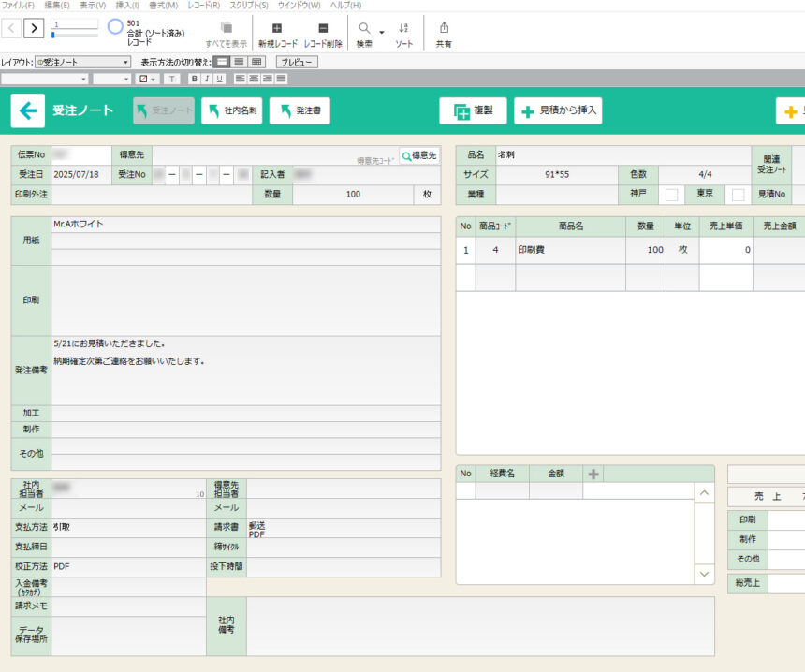
Task: Center text in formatting bar
Action: [254, 79]
